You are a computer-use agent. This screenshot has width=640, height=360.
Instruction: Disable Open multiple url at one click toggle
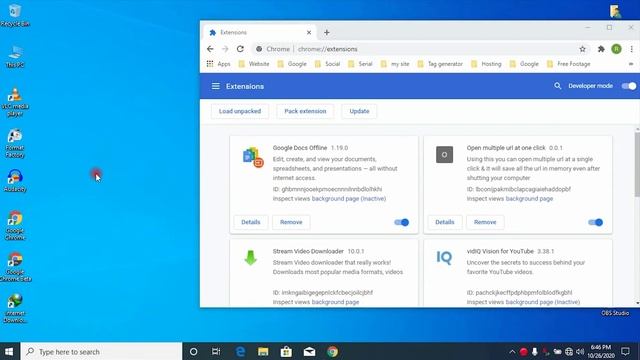point(595,222)
